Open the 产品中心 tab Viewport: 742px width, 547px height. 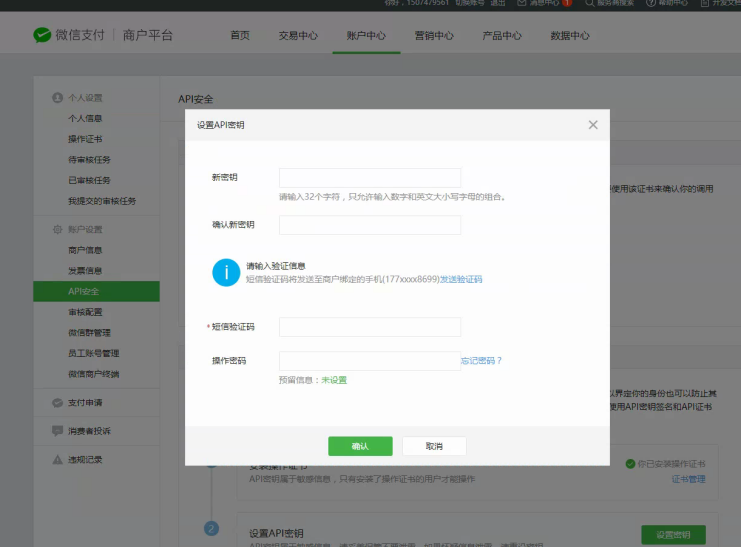tap(502, 35)
